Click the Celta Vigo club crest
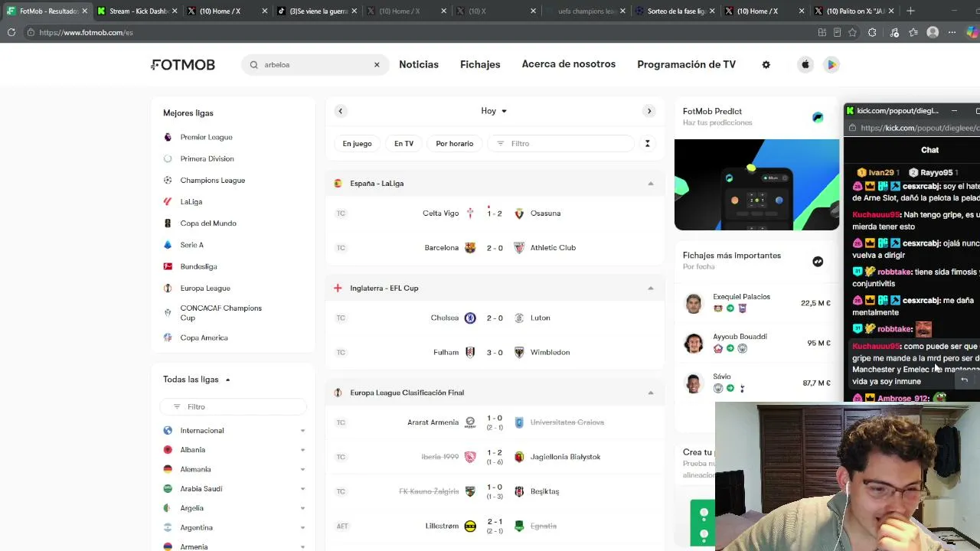This screenshot has height=551, width=980. [x=470, y=214]
